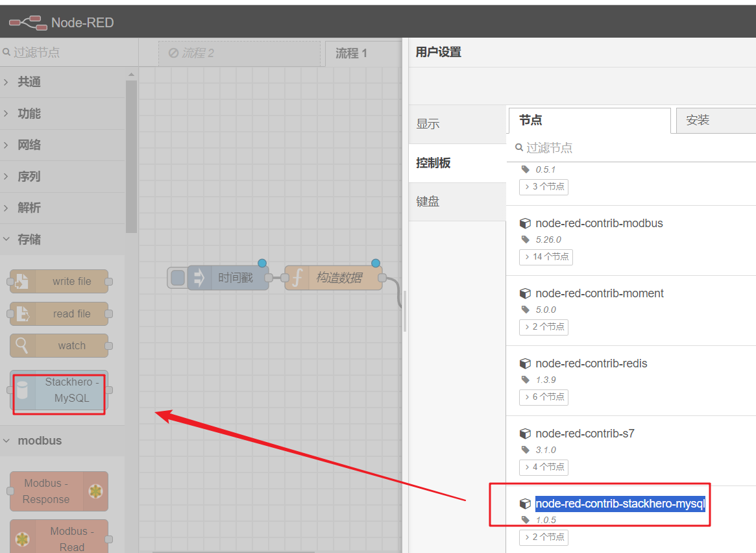Image resolution: width=756 pixels, height=553 pixels.
Task: Switch to the 流程 1 tab
Action: pos(363,53)
